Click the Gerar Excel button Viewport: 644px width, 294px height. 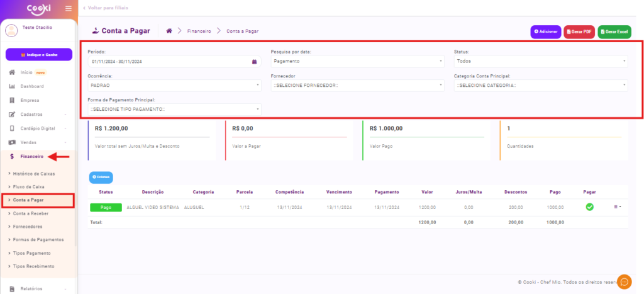614,31
